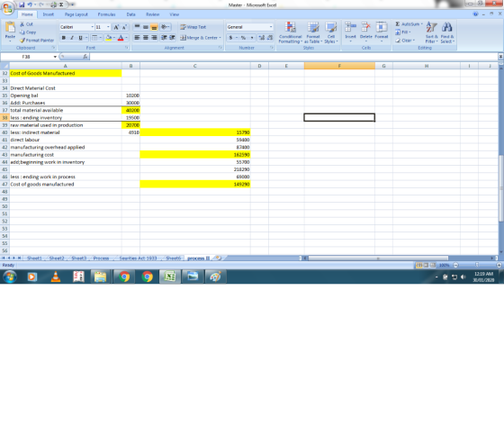Click Format cells button
The image size is (504, 427).
(x=382, y=32)
